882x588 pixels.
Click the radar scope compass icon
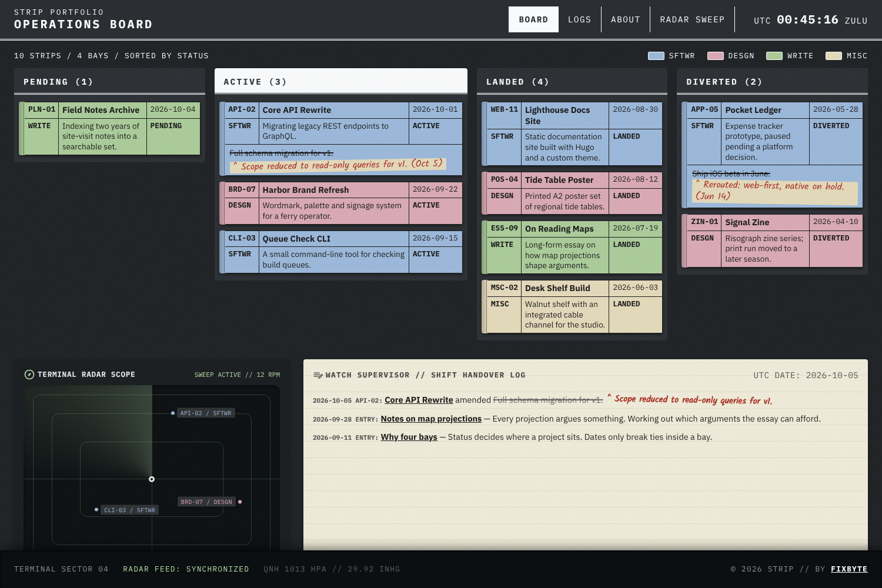pyautogui.click(x=29, y=375)
